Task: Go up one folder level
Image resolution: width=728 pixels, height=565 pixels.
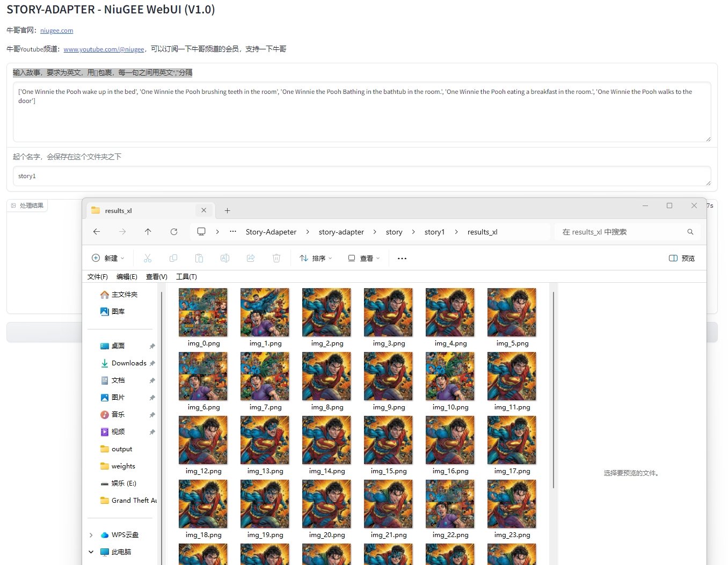Action: coord(148,232)
